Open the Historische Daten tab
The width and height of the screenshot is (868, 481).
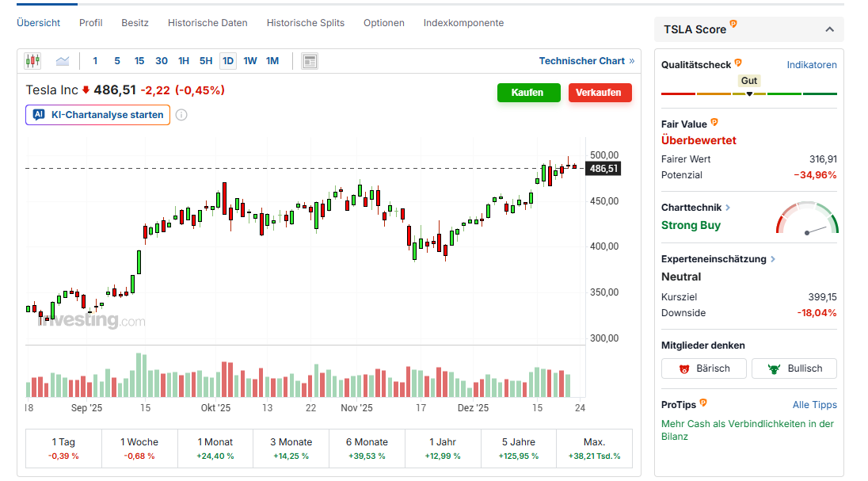tap(207, 23)
